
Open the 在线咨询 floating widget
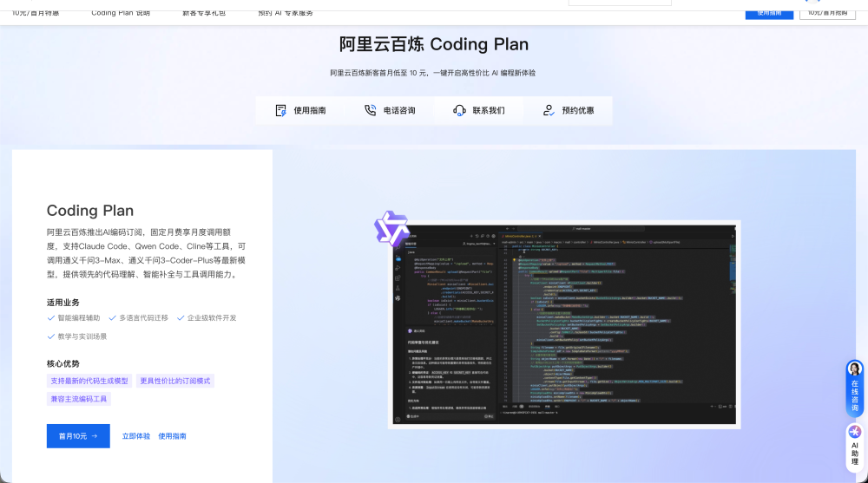(x=855, y=389)
